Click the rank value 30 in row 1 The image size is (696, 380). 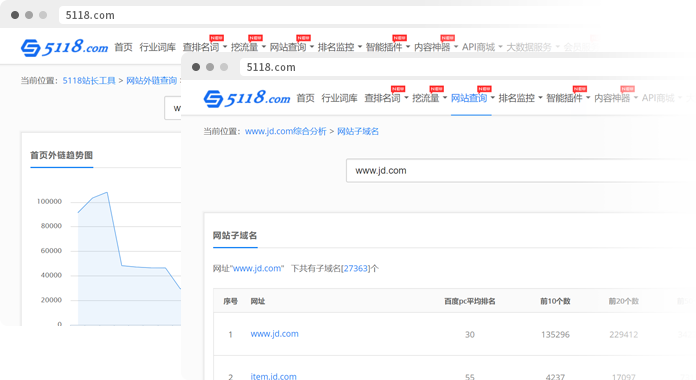[470, 335]
